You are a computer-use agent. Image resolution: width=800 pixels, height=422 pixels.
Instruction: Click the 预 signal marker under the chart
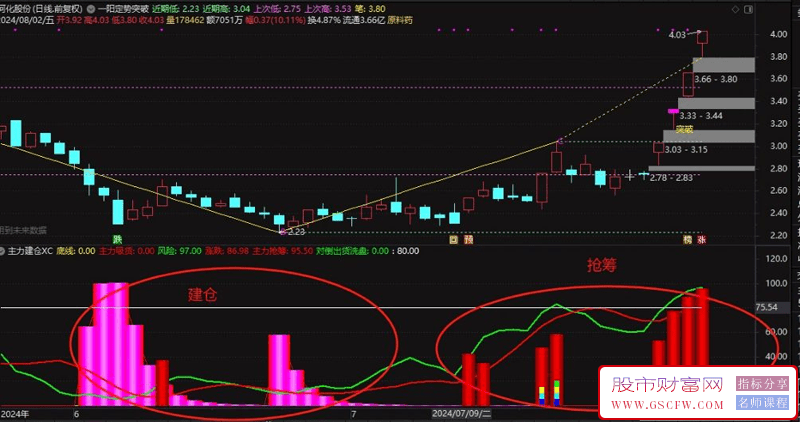pyautogui.click(x=468, y=239)
